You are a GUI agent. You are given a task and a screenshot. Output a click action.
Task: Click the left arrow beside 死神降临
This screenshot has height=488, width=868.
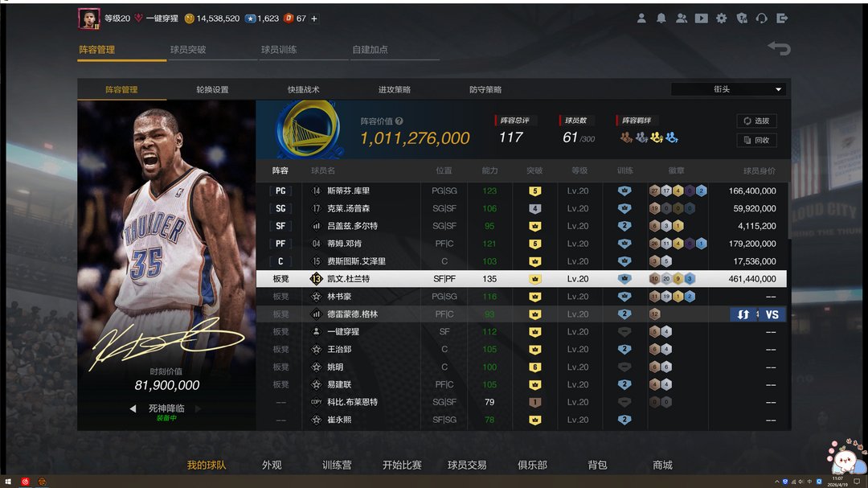click(133, 408)
